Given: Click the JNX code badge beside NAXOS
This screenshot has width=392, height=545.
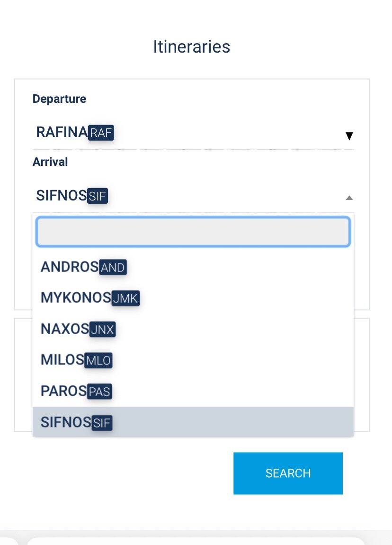Looking at the screenshot, I should point(102,329).
